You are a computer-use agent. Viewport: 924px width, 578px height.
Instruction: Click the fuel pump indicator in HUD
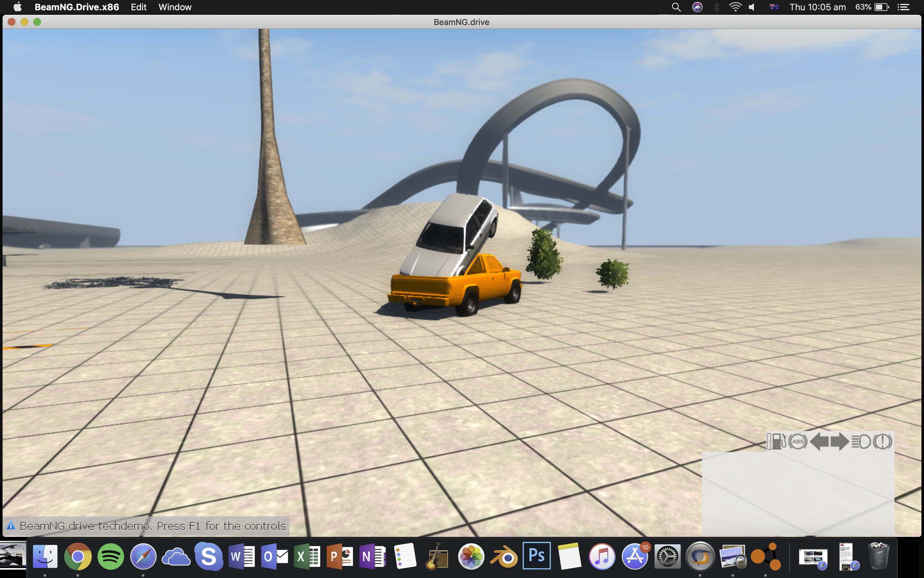777,442
